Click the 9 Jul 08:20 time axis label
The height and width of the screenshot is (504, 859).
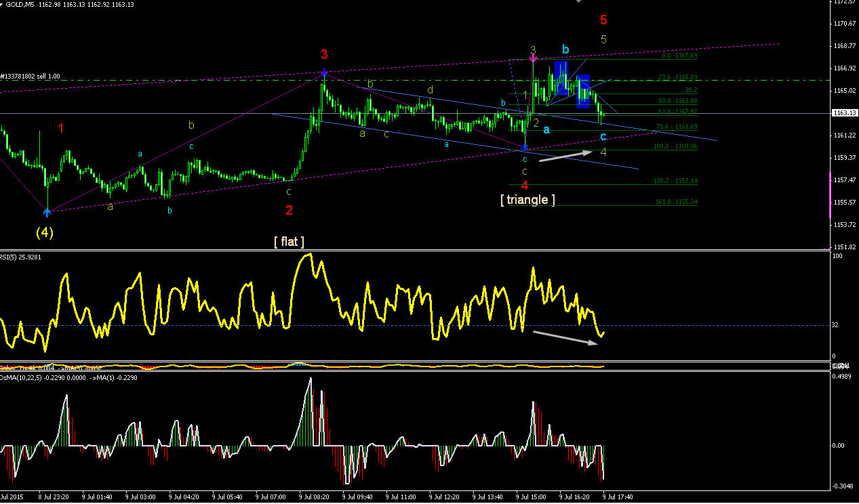click(315, 497)
